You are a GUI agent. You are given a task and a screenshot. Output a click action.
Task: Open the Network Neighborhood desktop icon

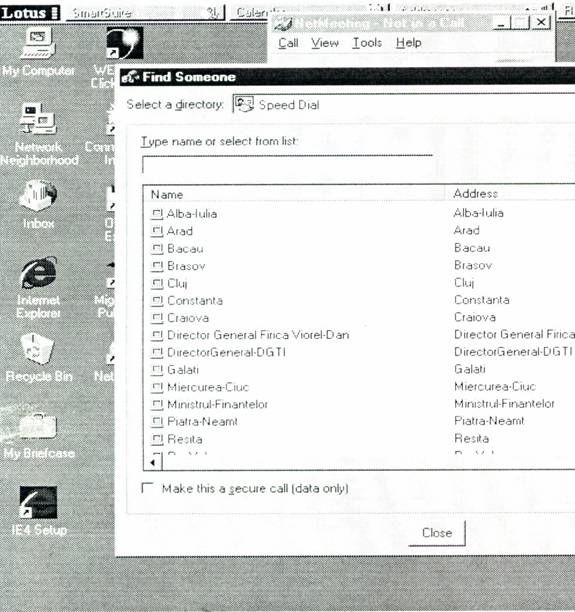click(37, 119)
